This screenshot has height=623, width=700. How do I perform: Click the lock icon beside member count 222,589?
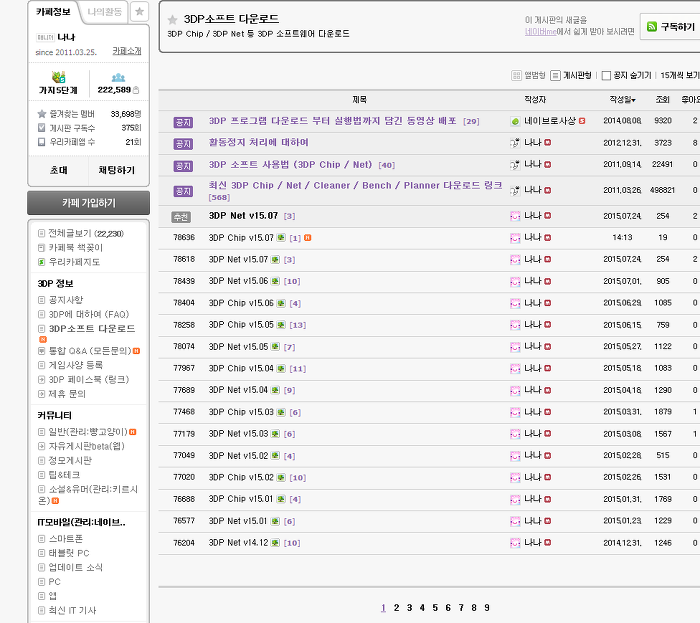(x=136, y=90)
